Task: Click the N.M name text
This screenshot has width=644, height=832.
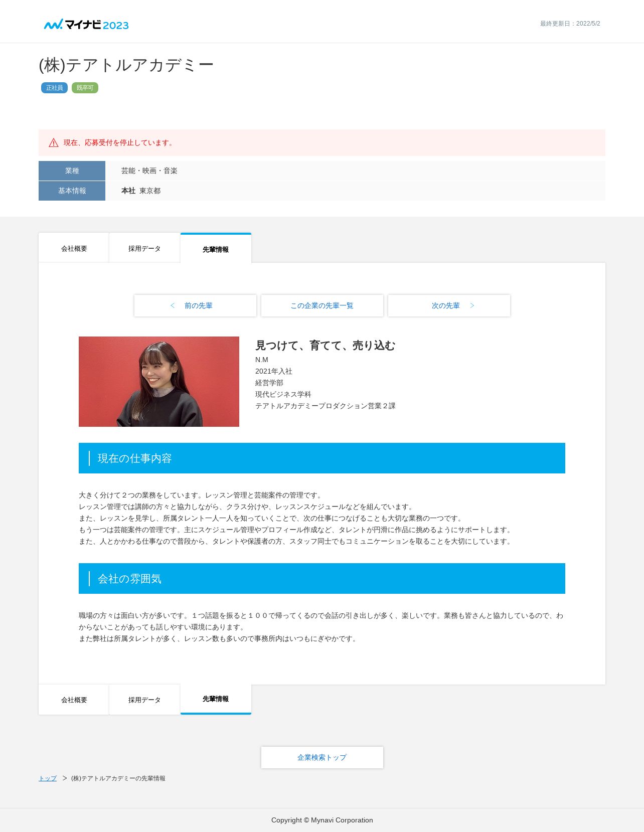Action: 262,360
